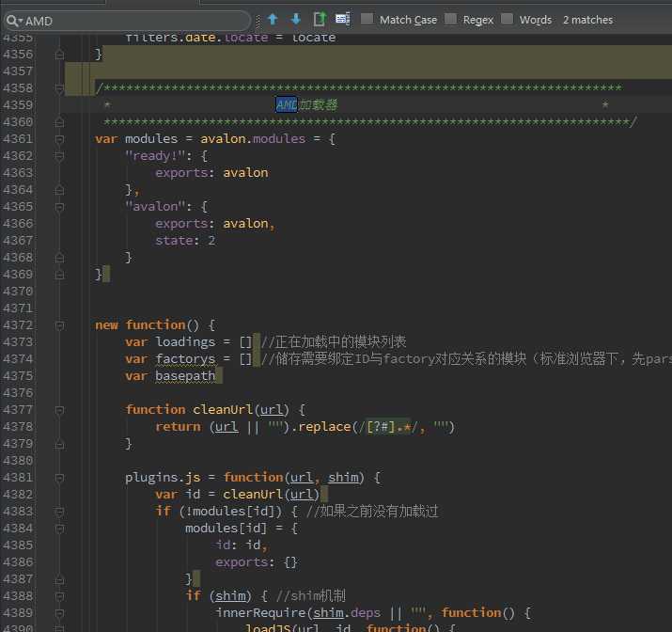
Task: Click 'plugins.js' on line 4381
Action: click(163, 477)
